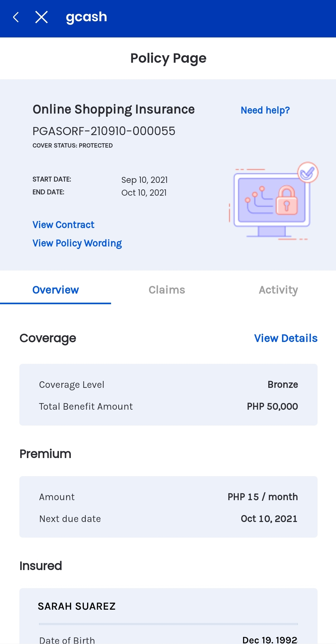Open coverage View Details link
The width and height of the screenshot is (336, 644).
pyautogui.click(x=285, y=338)
